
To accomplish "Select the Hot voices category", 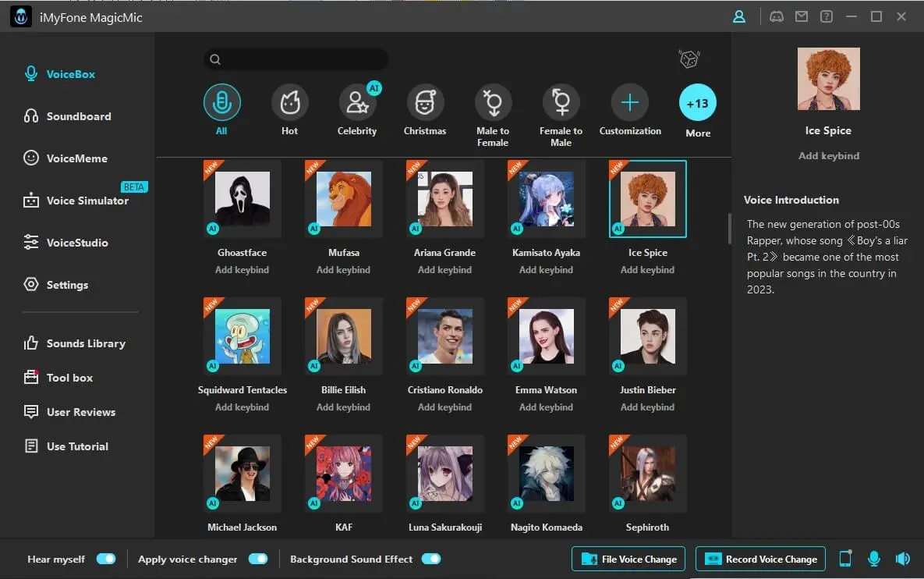I will 289,110.
